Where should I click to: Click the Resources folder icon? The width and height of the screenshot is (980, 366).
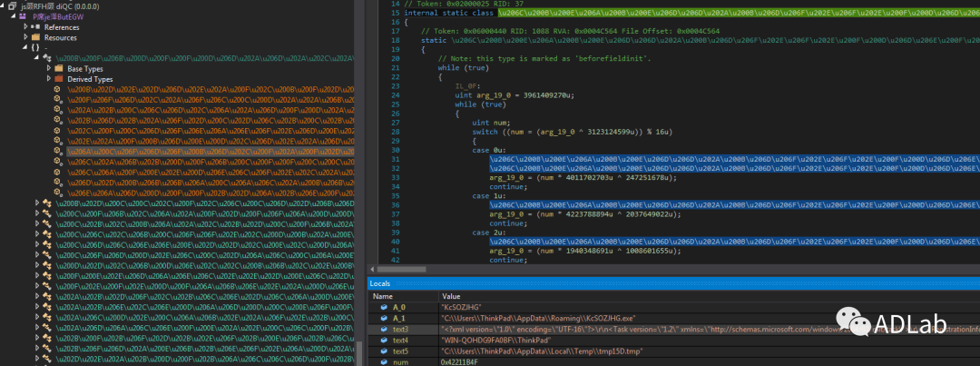coord(36,37)
